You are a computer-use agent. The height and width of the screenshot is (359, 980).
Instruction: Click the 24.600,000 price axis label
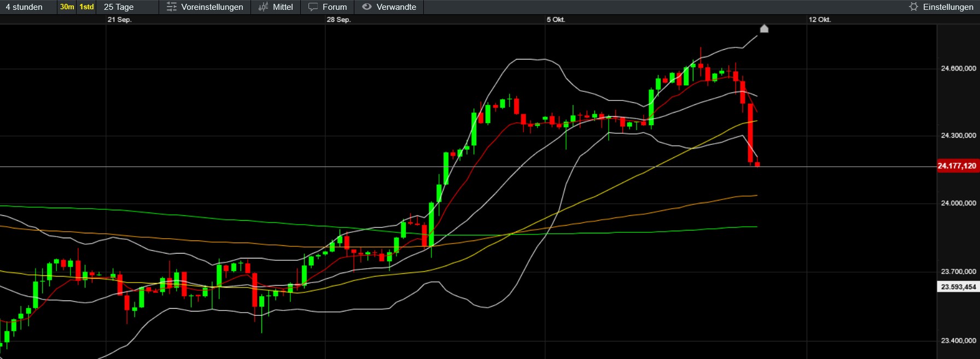click(x=958, y=68)
